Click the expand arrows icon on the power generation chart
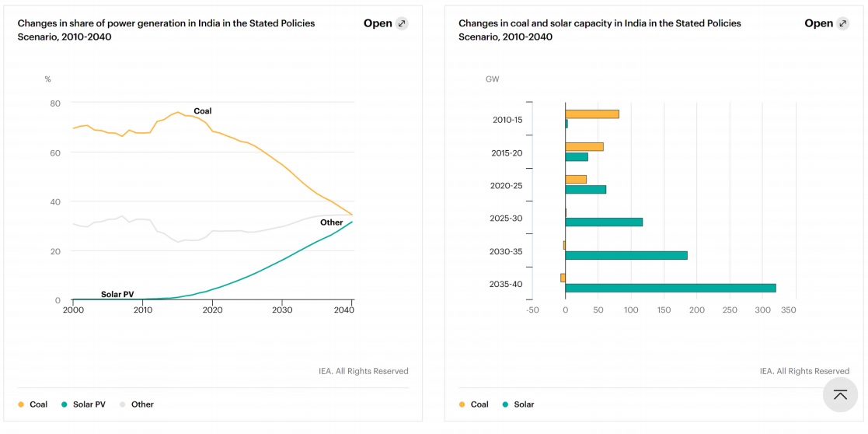The height and width of the screenshot is (434, 868). [402, 23]
